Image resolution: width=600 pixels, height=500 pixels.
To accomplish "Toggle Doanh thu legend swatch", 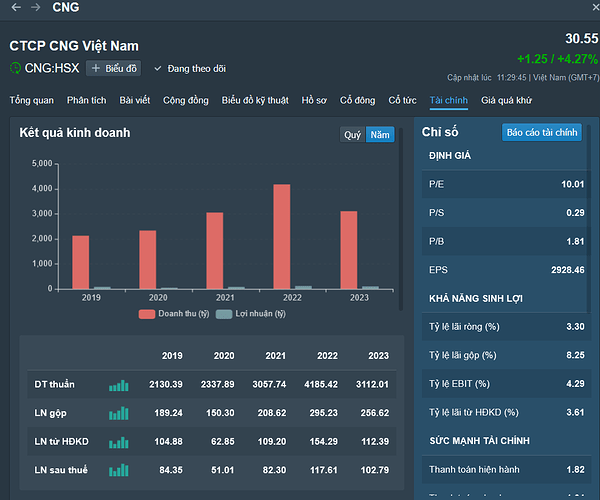I will pos(147,314).
